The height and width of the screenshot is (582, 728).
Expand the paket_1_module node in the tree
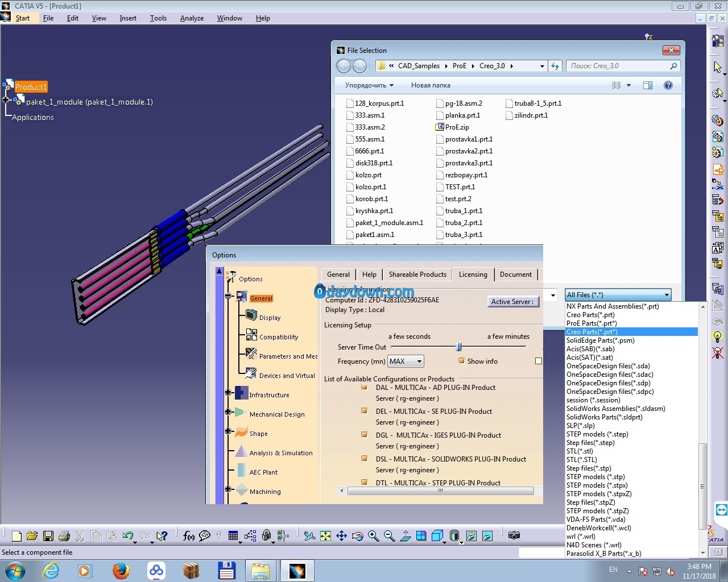[6, 100]
